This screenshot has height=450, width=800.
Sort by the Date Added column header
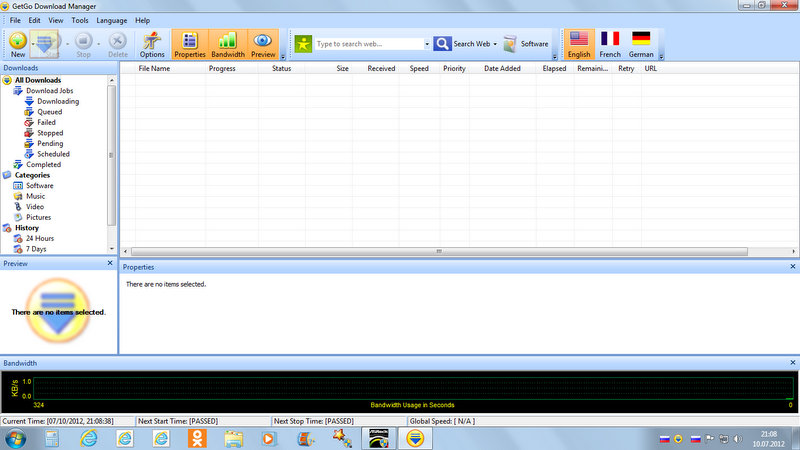point(503,68)
